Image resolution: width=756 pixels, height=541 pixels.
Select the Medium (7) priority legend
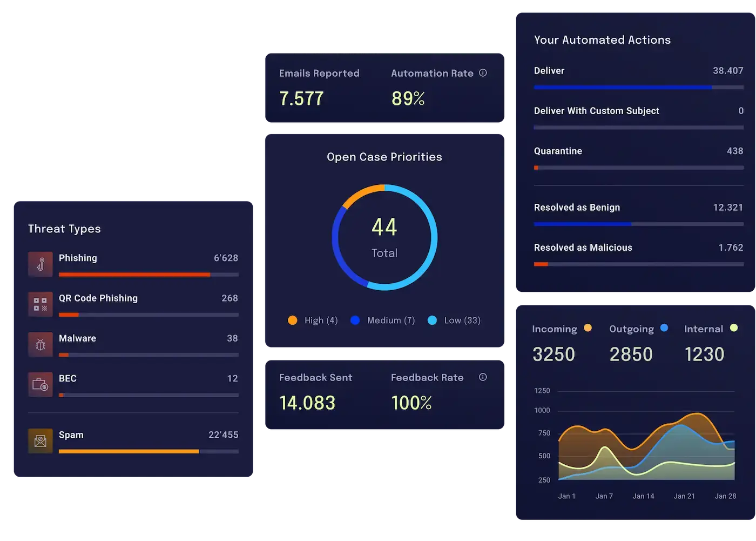point(383,320)
